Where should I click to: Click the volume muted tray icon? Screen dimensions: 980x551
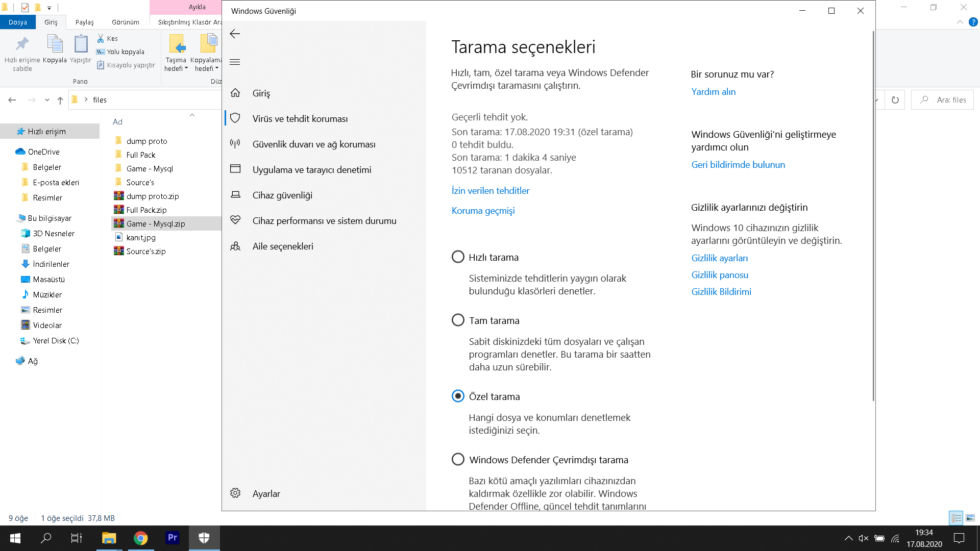pos(863,538)
